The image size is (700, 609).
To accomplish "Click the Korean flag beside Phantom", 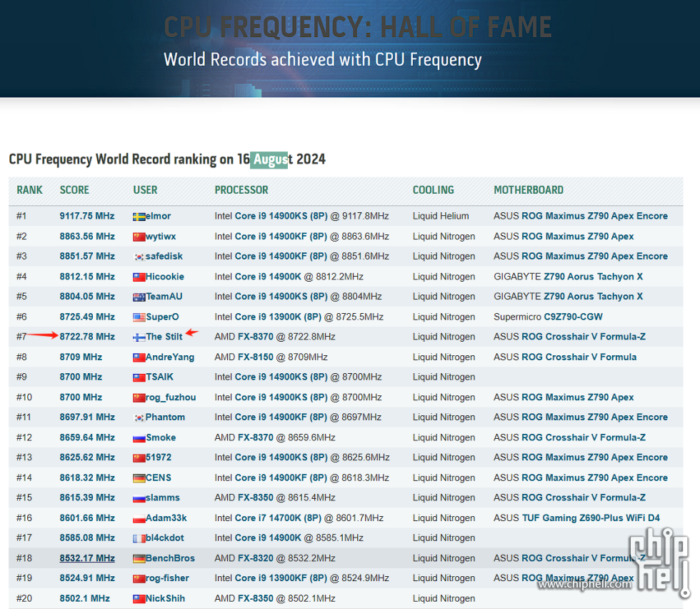I will pos(139,417).
